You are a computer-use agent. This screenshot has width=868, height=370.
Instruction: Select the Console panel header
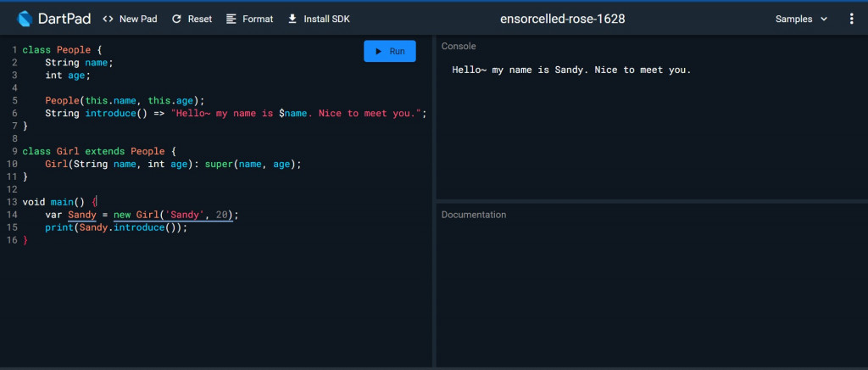[x=459, y=47]
